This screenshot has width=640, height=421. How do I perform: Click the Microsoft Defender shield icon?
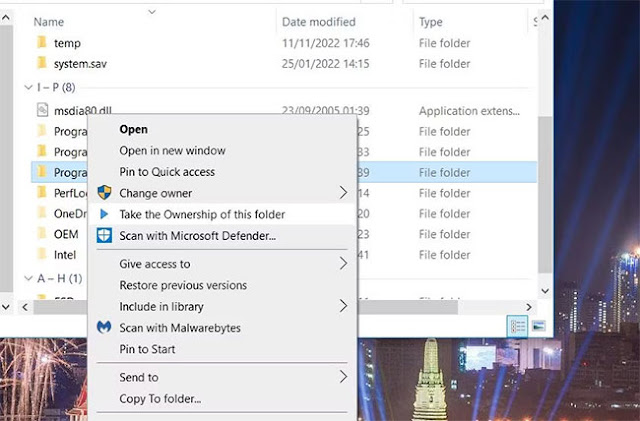click(104, 235)
